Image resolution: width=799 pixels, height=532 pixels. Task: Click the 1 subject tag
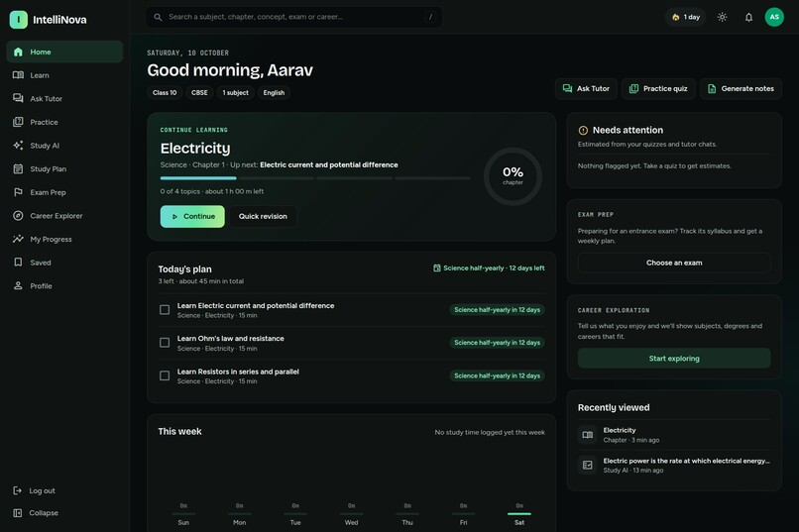click(x=235, y=93)
